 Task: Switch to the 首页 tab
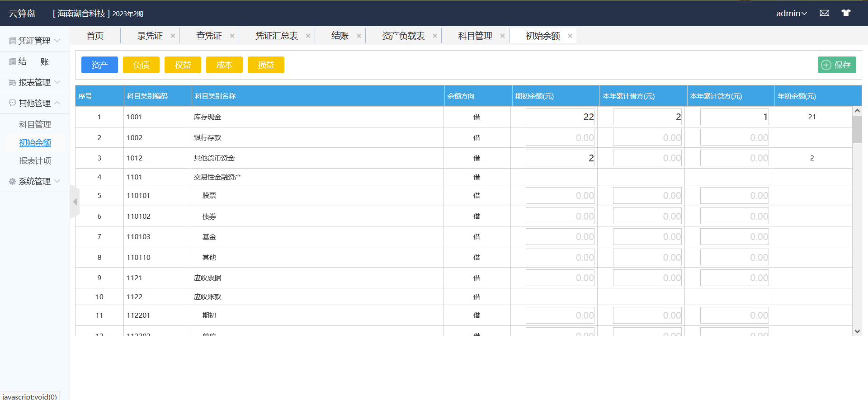[95, 36]
